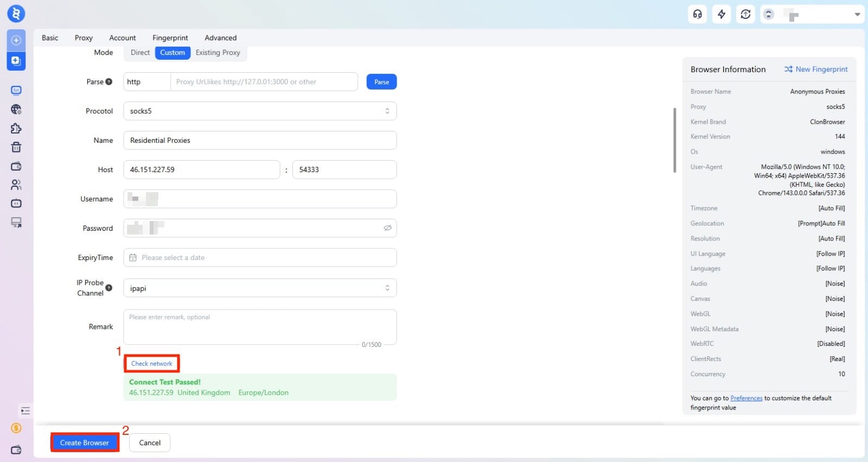Click Create Browser button
The image size is (868, 462).
coord(85,442)
